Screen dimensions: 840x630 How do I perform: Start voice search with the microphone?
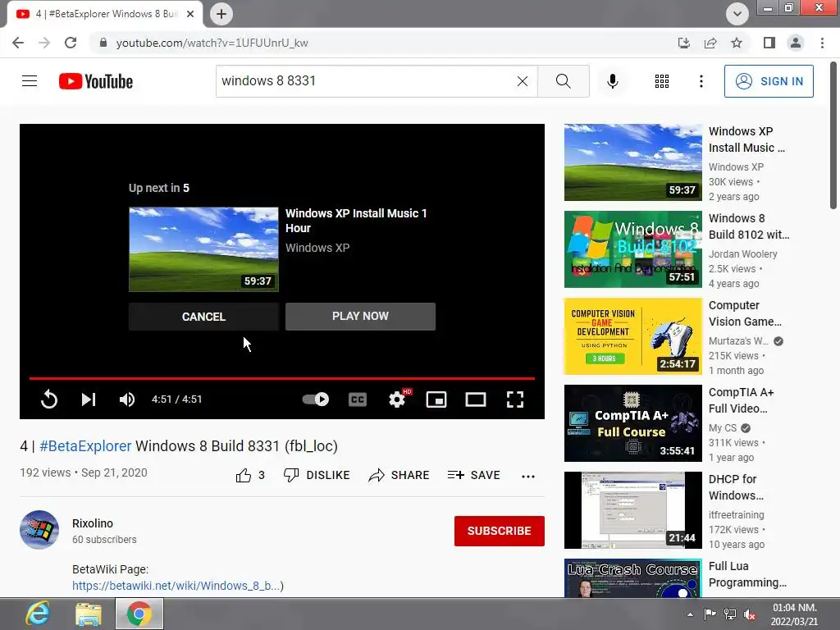click(612, 81)
